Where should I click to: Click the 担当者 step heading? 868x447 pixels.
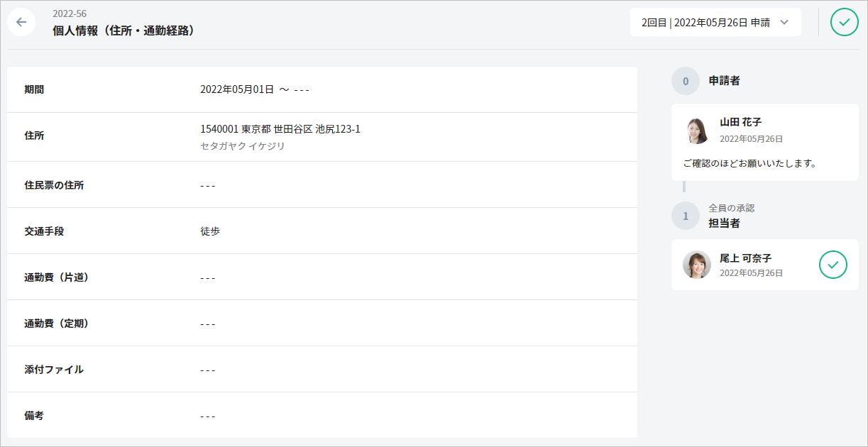click(x=724, y=223)
